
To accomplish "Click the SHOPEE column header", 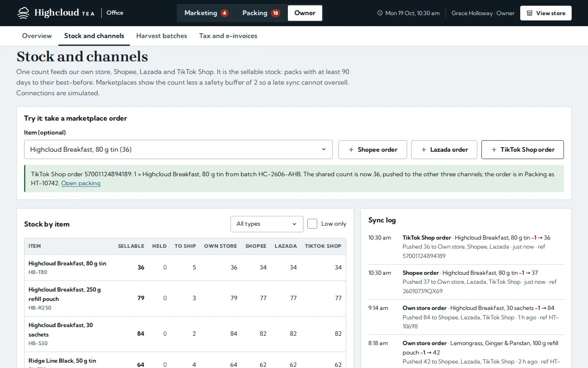I will 256,246.
